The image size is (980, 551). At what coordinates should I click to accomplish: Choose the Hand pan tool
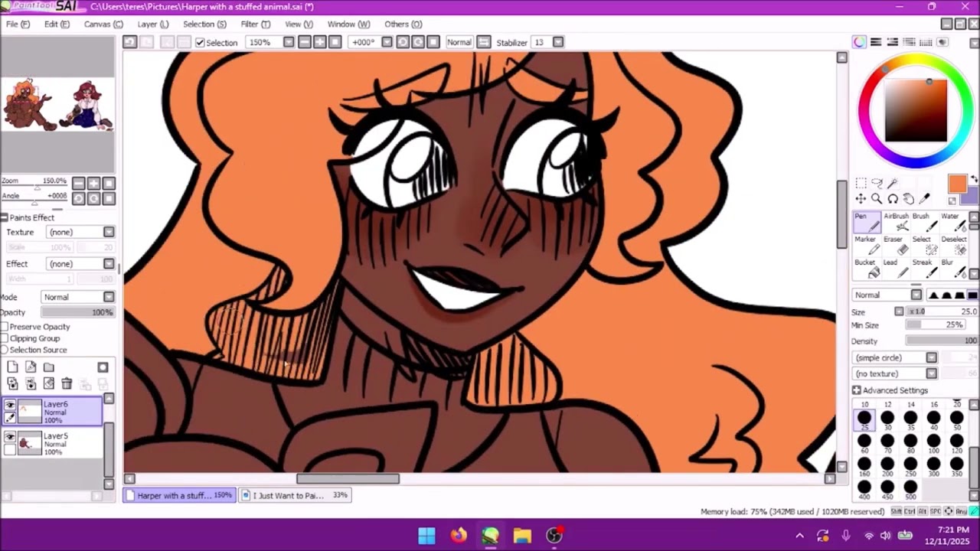click(909, 199)
